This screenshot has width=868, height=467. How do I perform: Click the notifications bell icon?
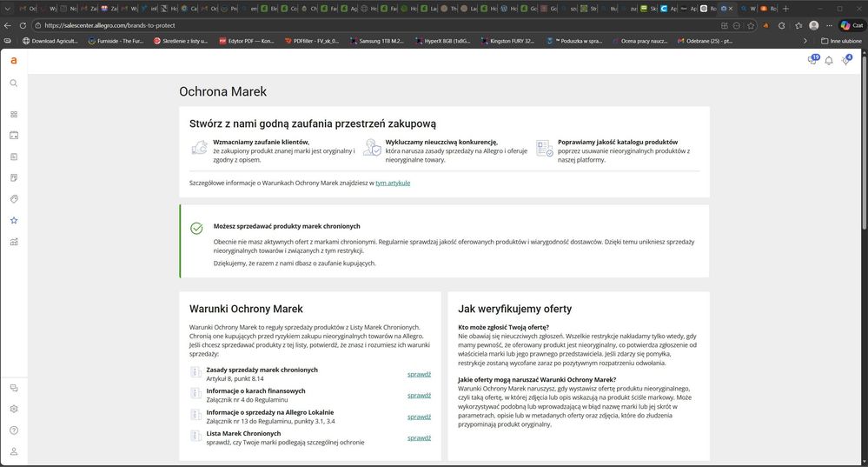[x=829, y=61]
